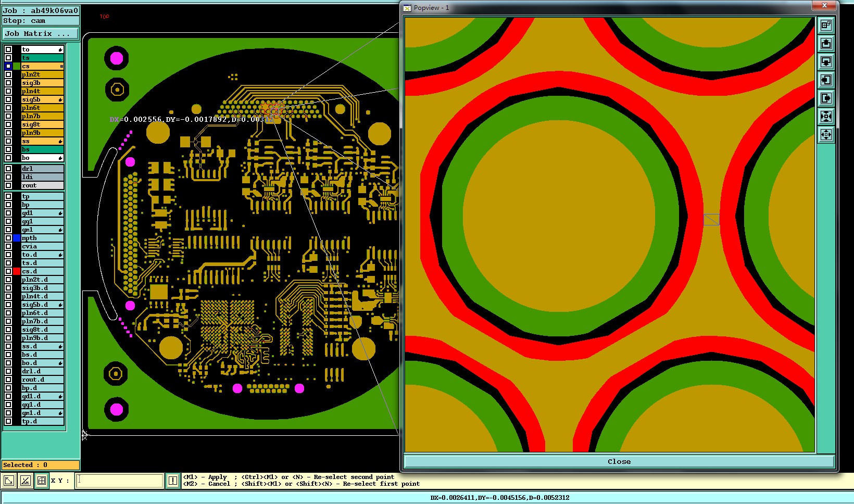The image size is (854, 504).
Task: Select layer to.d in the layer list
Action: click(42, 255)
